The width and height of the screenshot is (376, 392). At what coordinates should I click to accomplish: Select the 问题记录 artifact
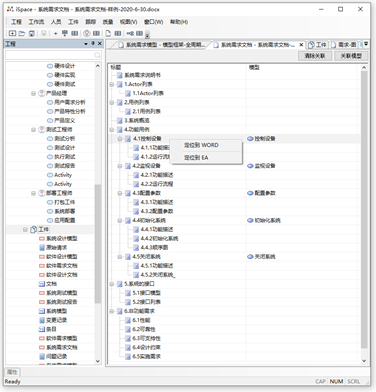[53, 356]
